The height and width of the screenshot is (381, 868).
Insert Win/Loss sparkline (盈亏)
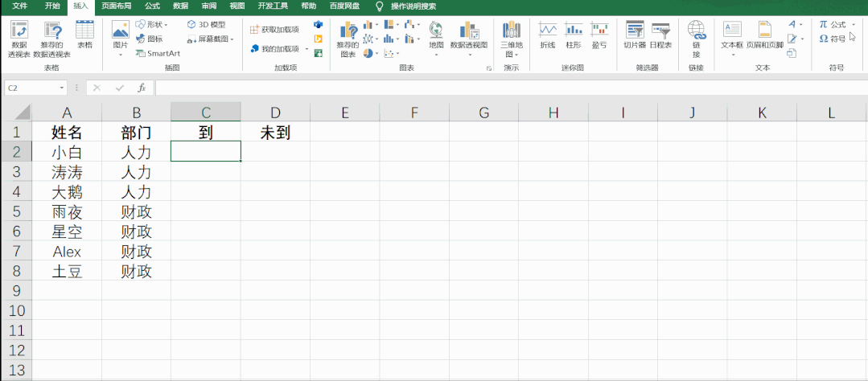(x=599, y=35)
